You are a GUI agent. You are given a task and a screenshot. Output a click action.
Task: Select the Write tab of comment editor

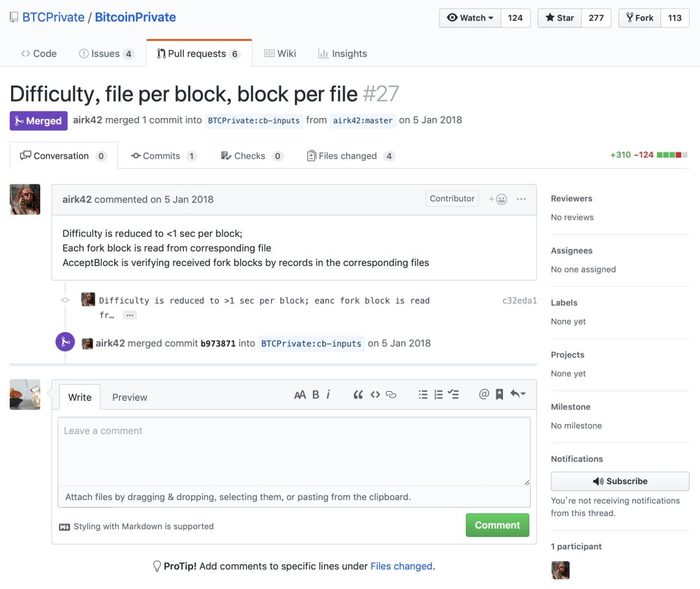80,397
